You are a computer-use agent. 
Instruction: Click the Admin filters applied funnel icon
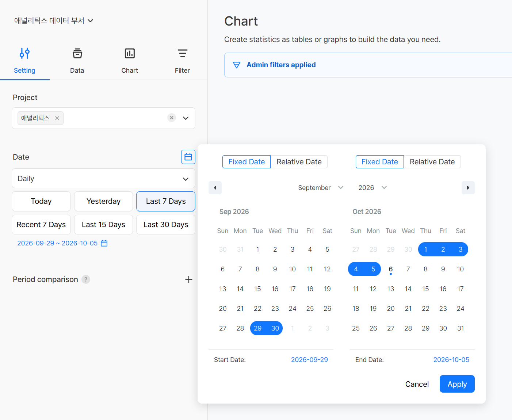[x=237, y=65]
